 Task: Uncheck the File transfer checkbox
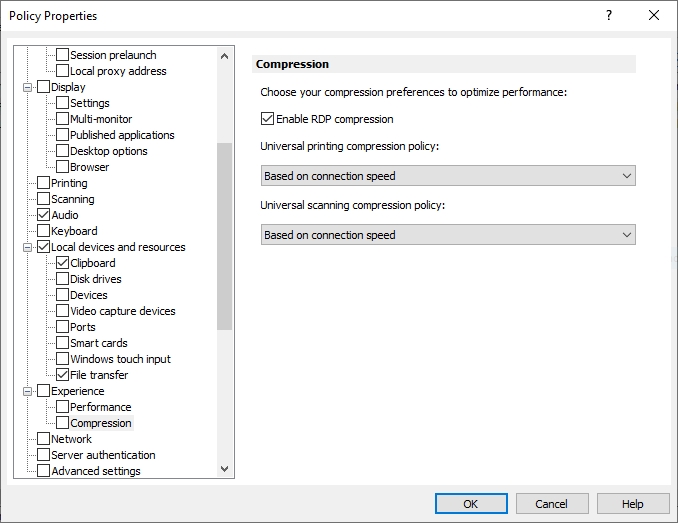pos(62,375)
